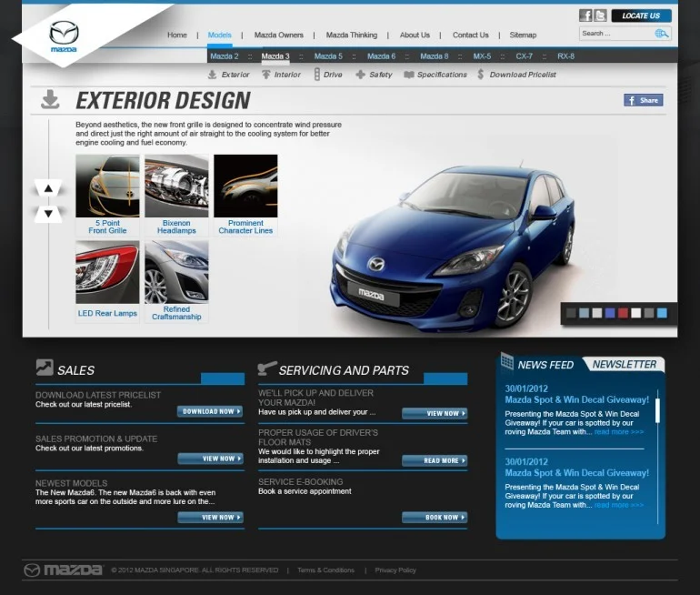700x595 pixels.
Task: Choose the royal blue car color swatch
Action: (610, 313)
